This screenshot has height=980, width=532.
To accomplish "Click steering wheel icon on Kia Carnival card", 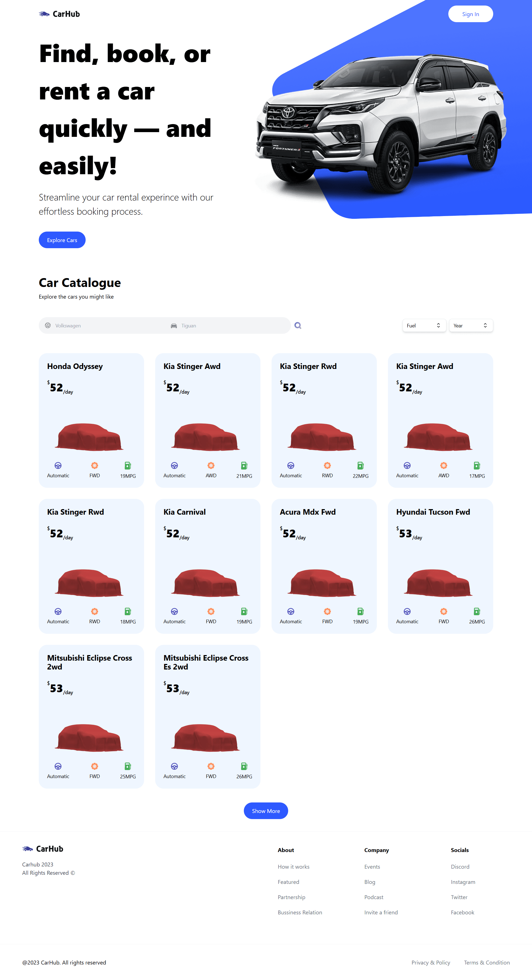I will (174, 611).
